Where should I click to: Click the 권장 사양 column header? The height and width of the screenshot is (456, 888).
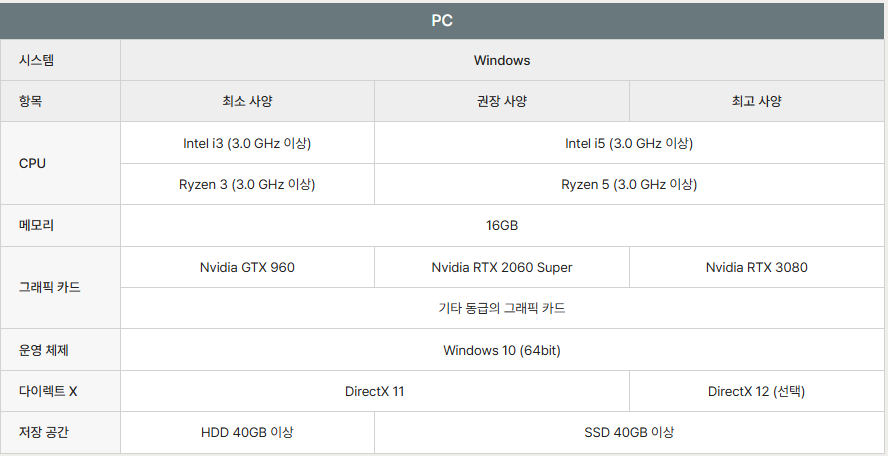pyautogui.click(x=502, y=101)
